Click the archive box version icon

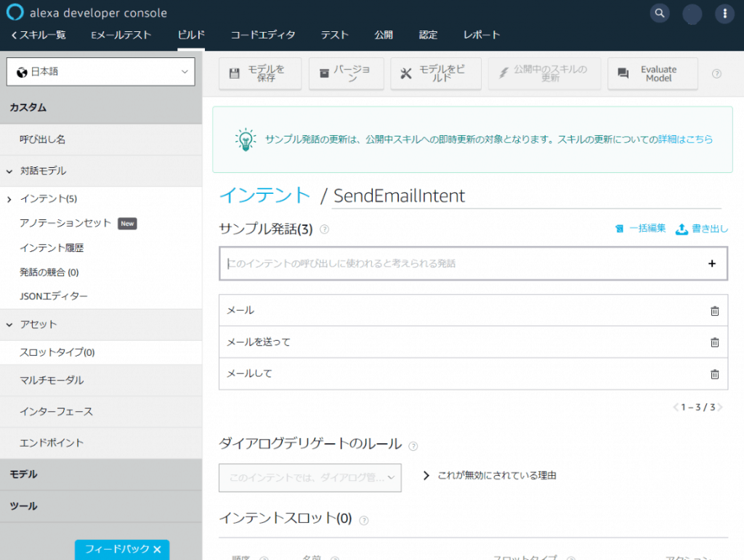pyautogui.click(x=324, y=73)
